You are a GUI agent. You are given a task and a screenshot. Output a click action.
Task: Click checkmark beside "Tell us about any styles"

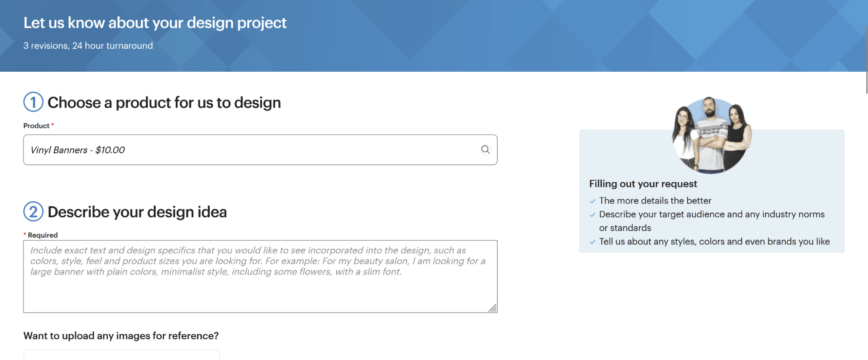592,242
